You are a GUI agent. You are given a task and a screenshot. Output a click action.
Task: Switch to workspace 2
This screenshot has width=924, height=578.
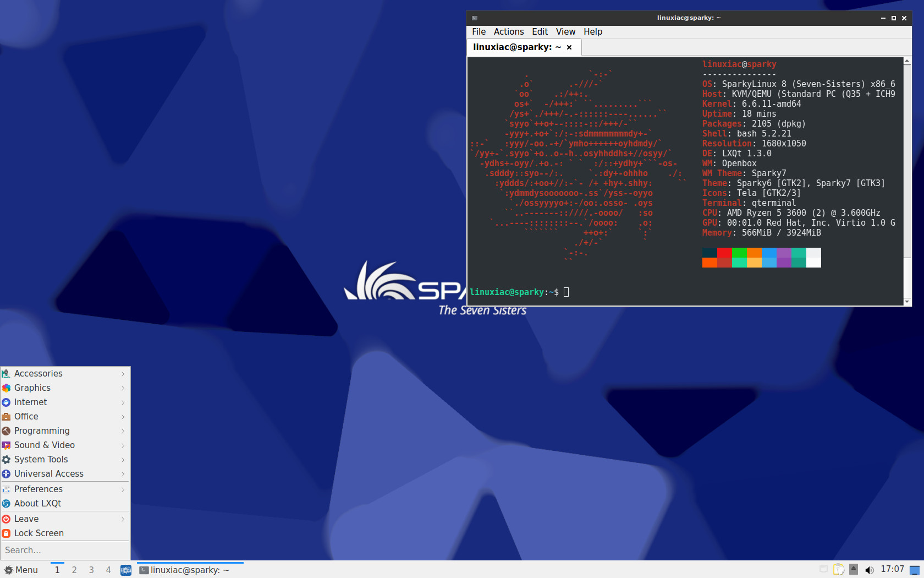74,570
